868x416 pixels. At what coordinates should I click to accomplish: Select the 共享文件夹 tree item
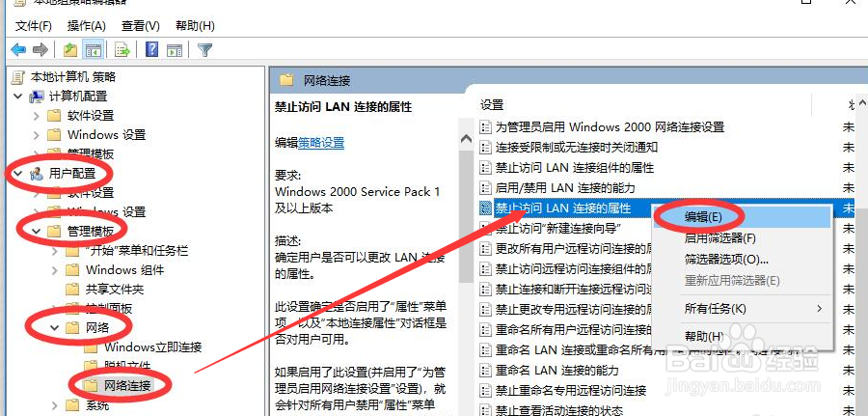pyautogui.click(x=115, y=290)
